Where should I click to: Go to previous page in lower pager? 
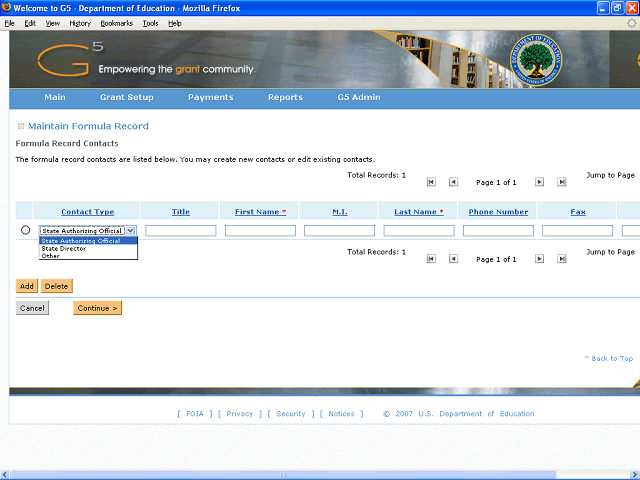click(x=453, y=259)
